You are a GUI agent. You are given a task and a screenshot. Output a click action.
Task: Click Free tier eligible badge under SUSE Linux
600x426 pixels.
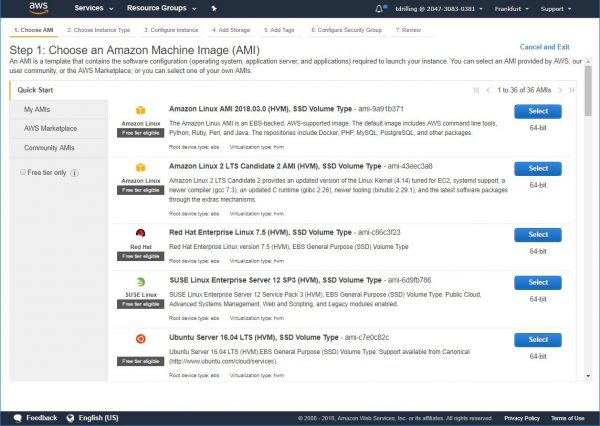coord(140,304)
